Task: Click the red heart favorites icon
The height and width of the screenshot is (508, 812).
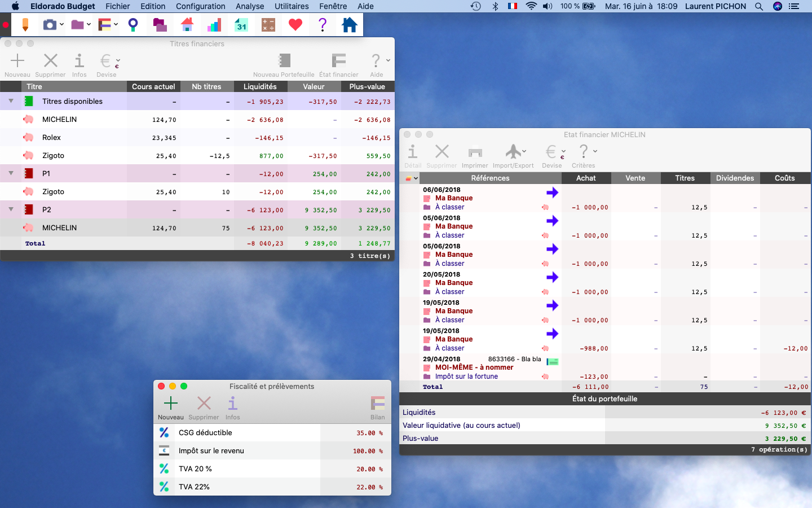Action: [x=295, y=25]
